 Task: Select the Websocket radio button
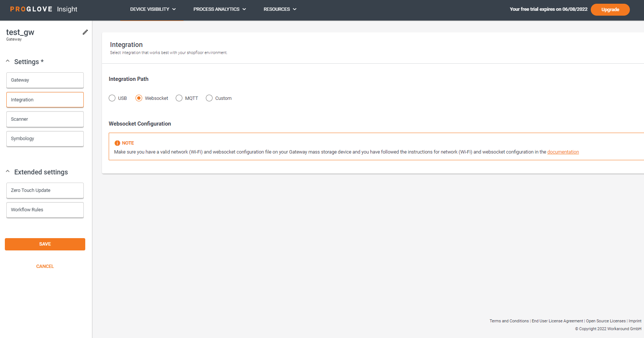coord(139,98)
